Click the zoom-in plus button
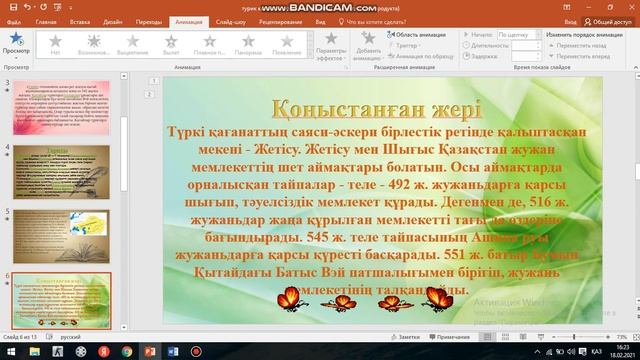This screenshot has width=640, height=360. (608, 337)
